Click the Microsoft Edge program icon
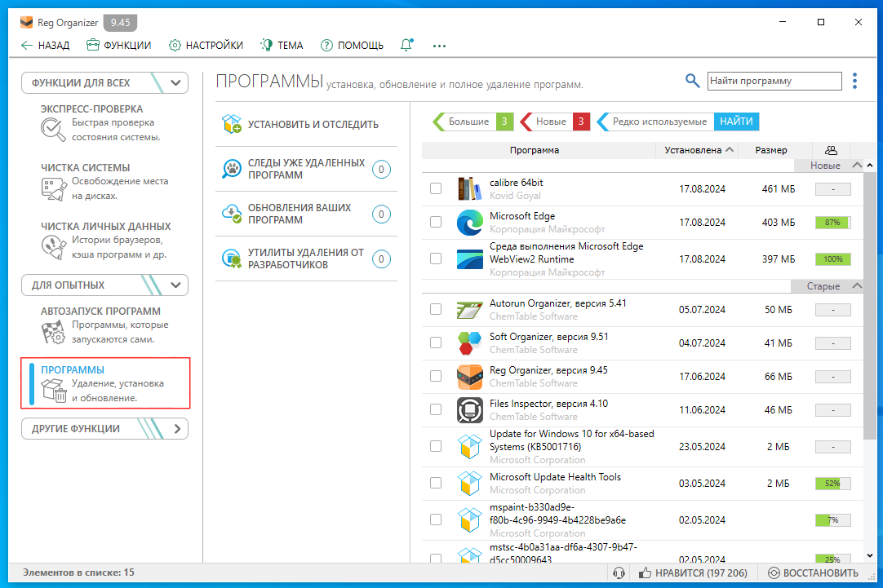This screenshot has height=588, width=883. pyautogui.click(x=470, y=222)
